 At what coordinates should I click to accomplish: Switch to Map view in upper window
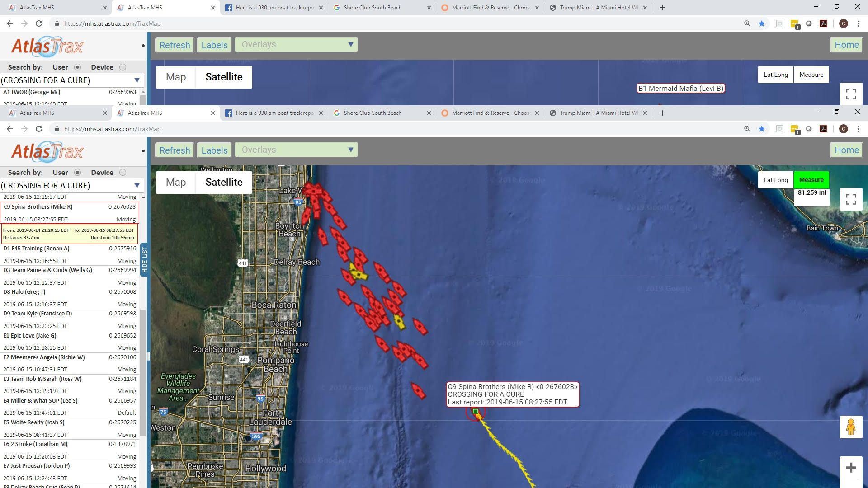(x=176, y=77)
